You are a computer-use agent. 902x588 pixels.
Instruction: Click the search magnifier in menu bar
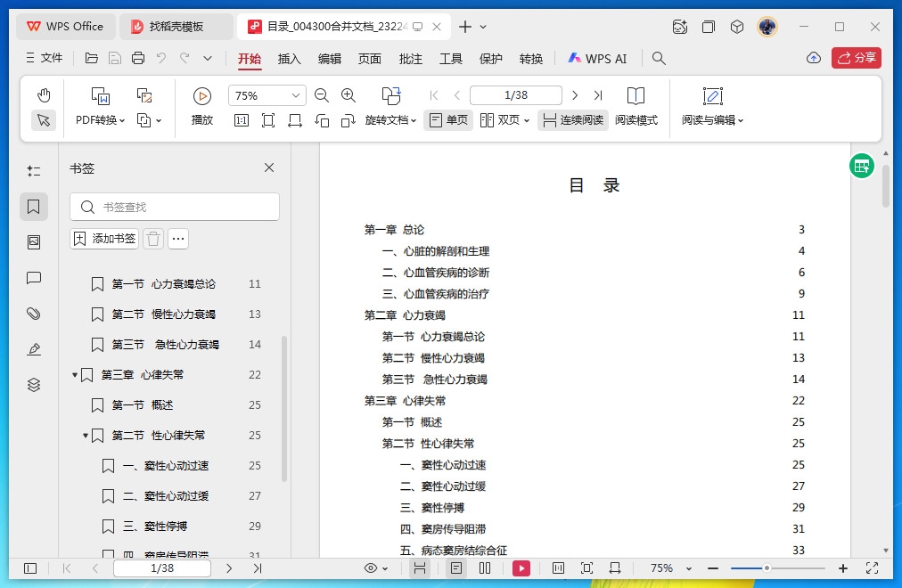coord(659,59)
